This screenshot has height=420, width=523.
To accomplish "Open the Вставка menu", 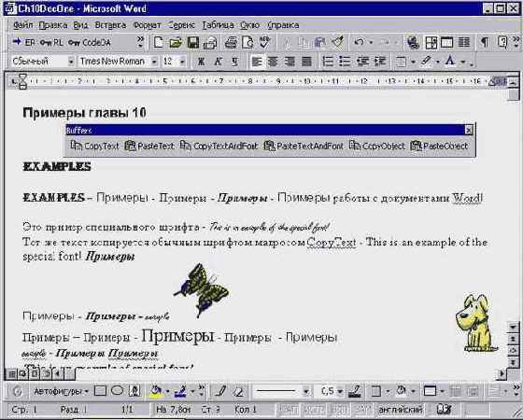I will pos(110,25).
